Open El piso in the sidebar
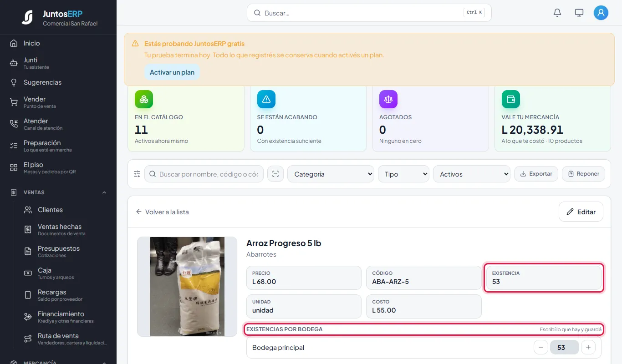The width and height of the screenshot is (622, 364). [x=58, y=167]
